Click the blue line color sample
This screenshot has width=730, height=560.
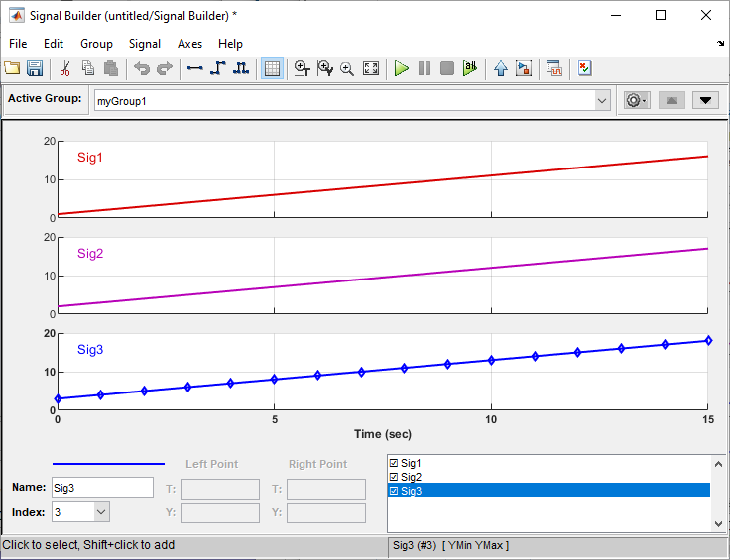tap(108, 463)
